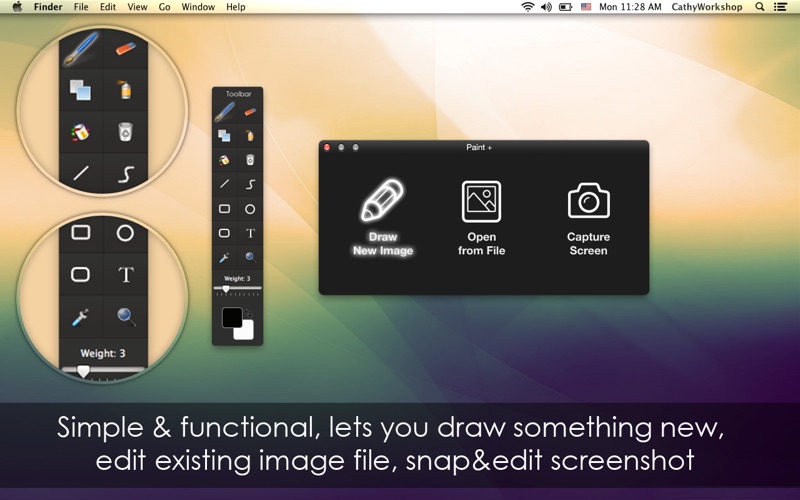Click the volume icon in menu bar
Viewport: 800px width, 500px height.
tap(546, 7)
